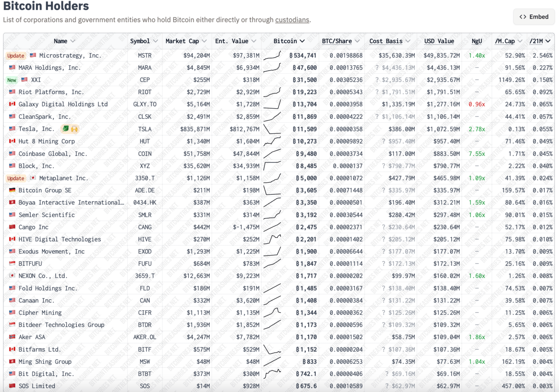Click Cipher Mining's Bitcoin sparkline chart
This screenshot has height=392, width=559.
point(272,312)
